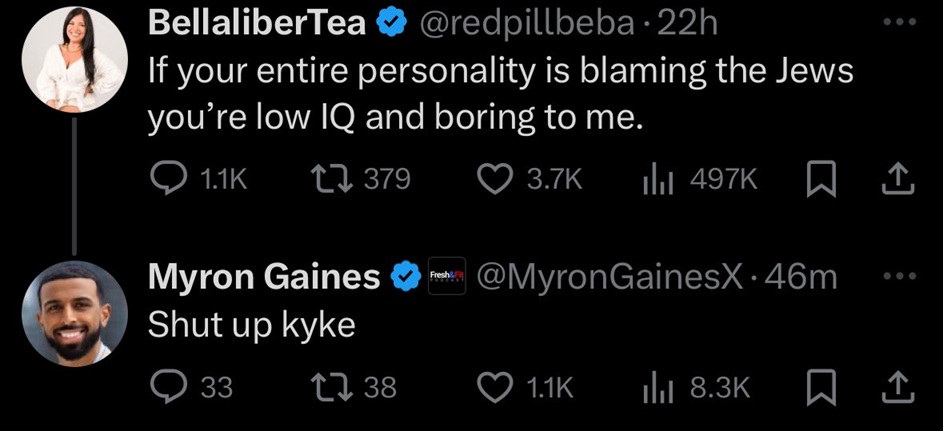Viewport: 943px width, 431px height.
Task: View analytics showing 497K views
Action: [653, 179]
